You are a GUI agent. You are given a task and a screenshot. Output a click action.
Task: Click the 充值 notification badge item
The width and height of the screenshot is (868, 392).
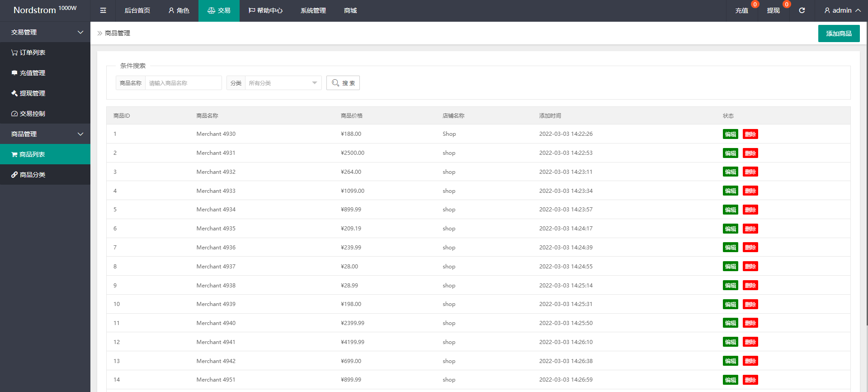pos(742,10)
